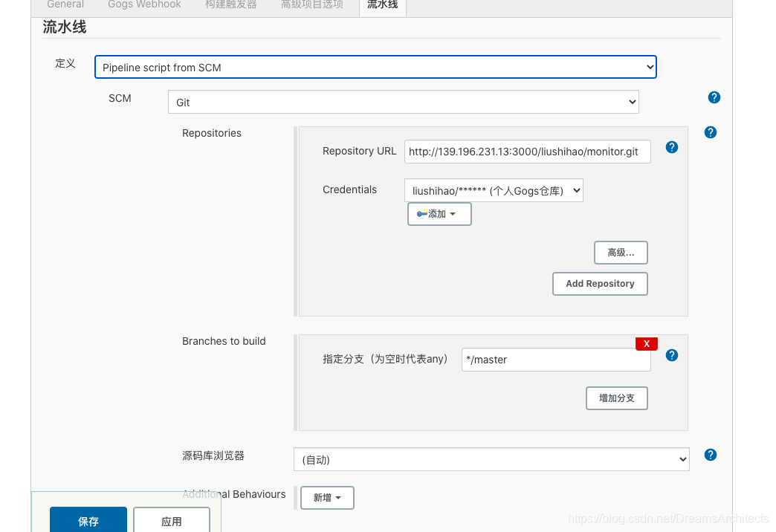
Task: Open the SCM dropdown currently set to Git
Action: [x=403, y=102]
